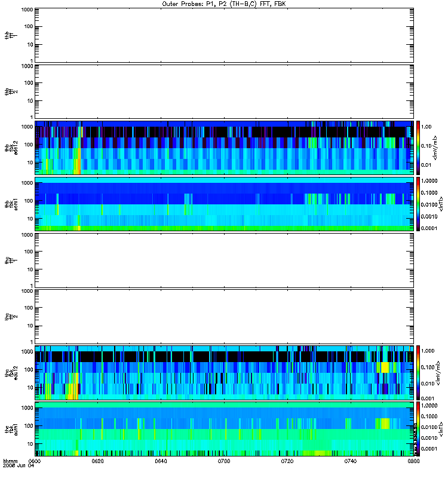This screenshot has height=478, width=448.
Task: Click the thc fbk scm1 bottom spectrogram
Action: point(224,429)
